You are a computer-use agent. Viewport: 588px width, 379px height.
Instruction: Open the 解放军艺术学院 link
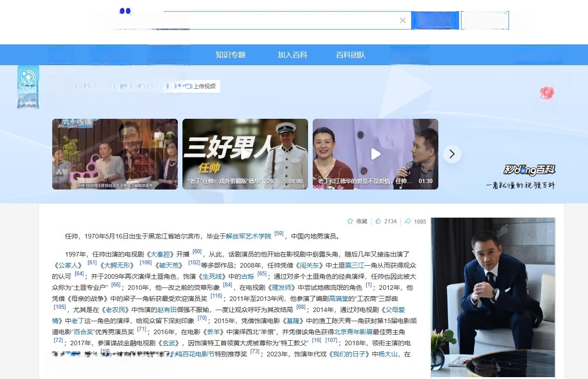[249, 236]
